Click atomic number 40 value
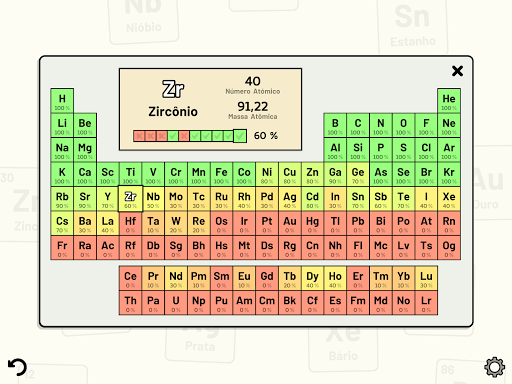Screen dimensions: 512x384 point(253,81)
